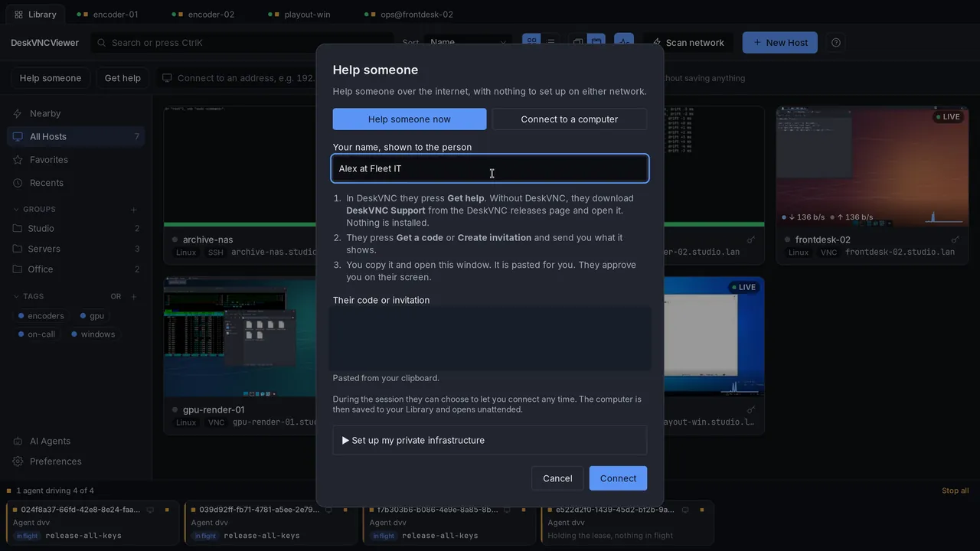Expand Set up my private infrastructure

490,441
